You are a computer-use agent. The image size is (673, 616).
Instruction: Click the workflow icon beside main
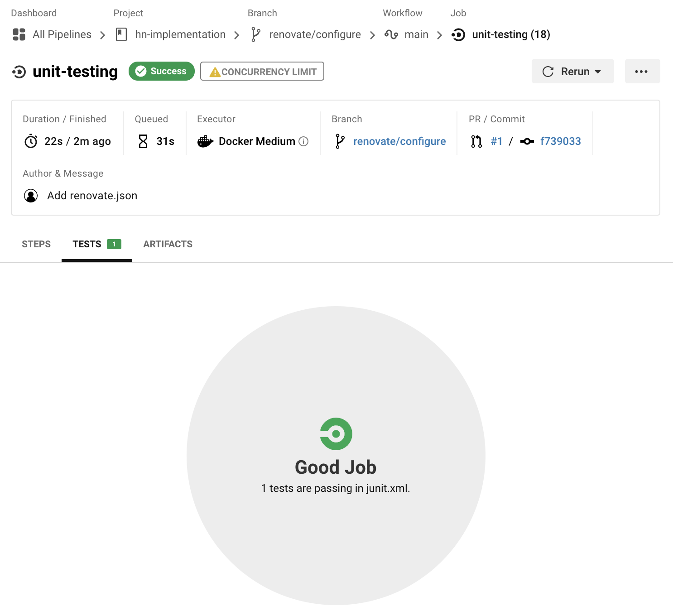point(391,34)
